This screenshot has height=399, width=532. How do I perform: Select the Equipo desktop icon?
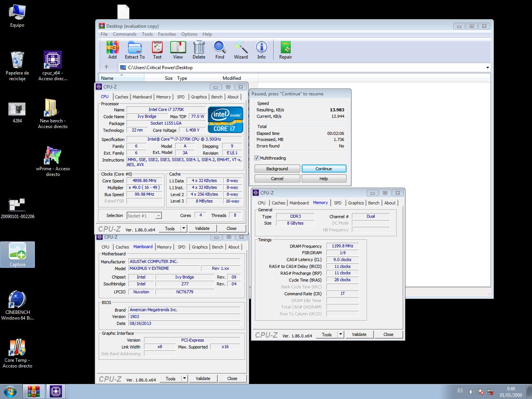(x=17, y=16)
